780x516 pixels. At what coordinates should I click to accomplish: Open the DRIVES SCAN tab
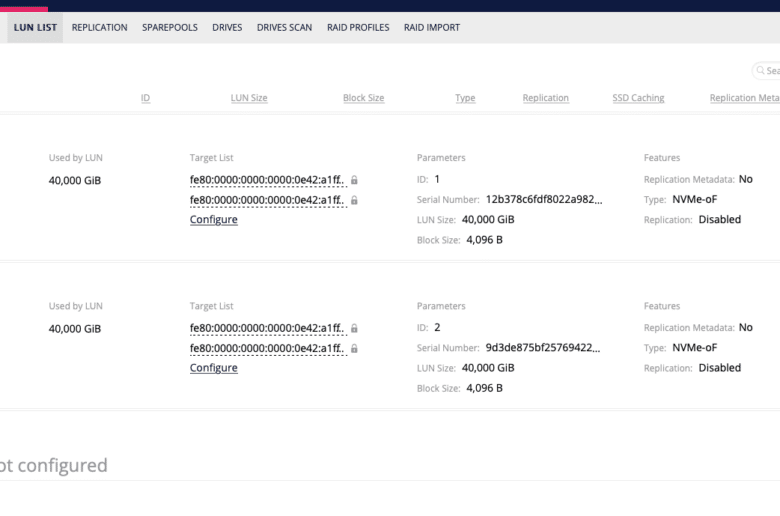coord(284,27)
